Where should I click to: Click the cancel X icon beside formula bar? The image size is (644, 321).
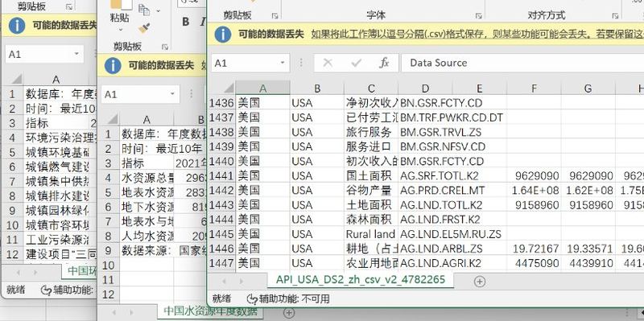click(x=328, y=63)
